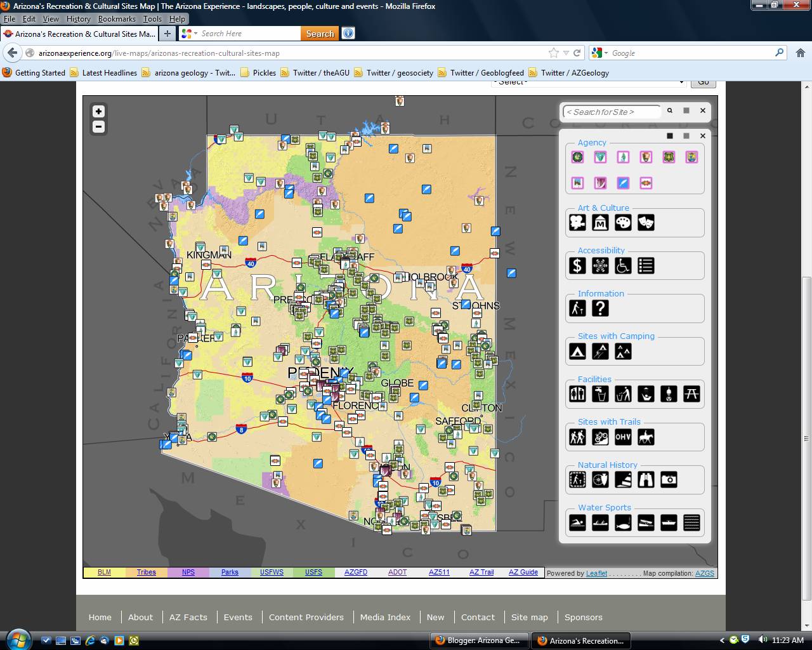Switch to the Arizona's Recreation tab
The height and width of the screenshot is (650, 812).
tap(580, 640)
